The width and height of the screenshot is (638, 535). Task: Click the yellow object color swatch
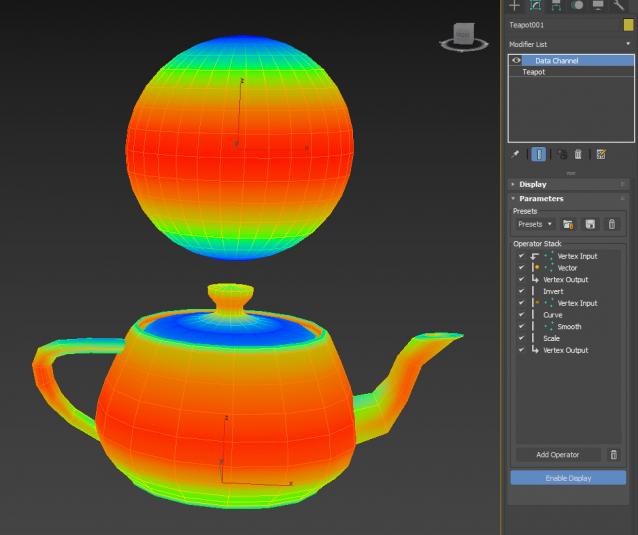(628, 24)
